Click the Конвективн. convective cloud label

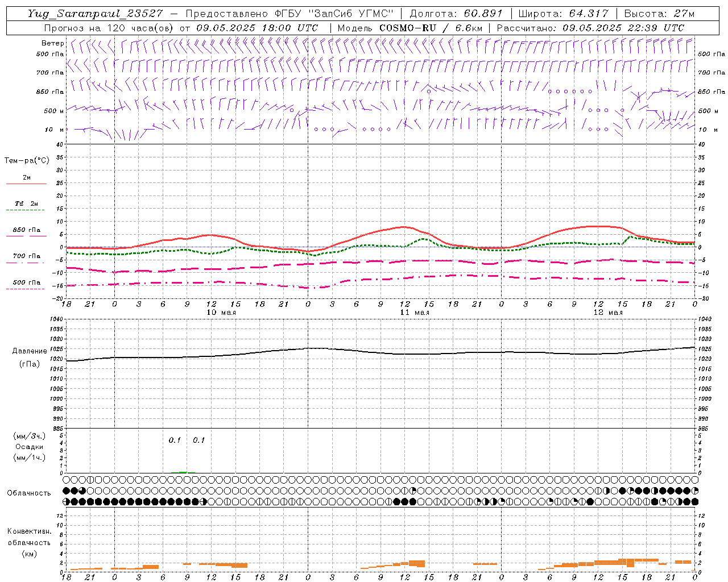[30, 531]
